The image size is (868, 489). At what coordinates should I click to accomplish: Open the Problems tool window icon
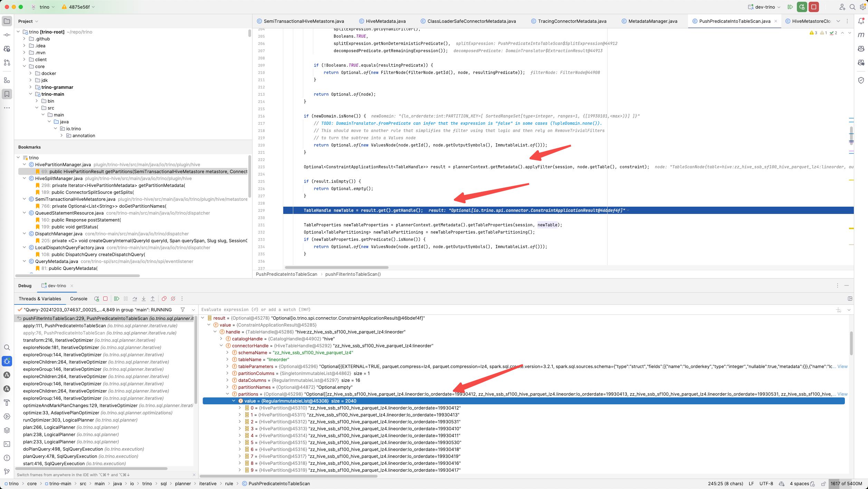[7, 458]
